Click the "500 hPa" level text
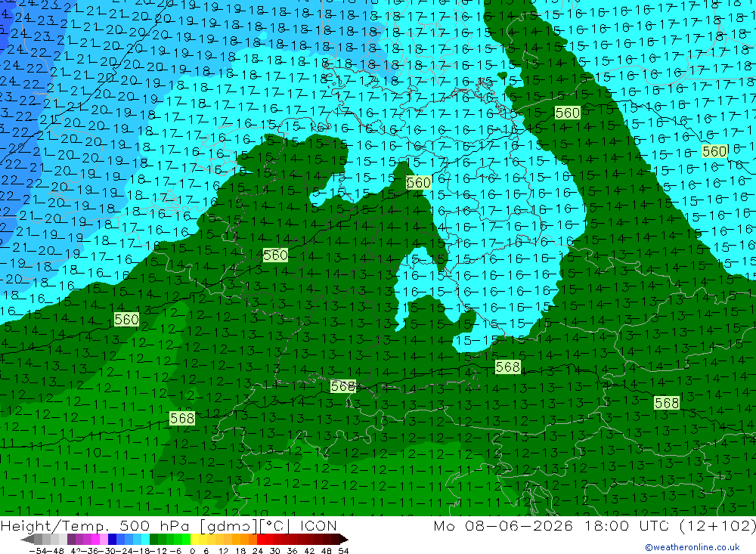Image resolution: width=756 pixels, height=554 pixels. (x=153, y=525)
